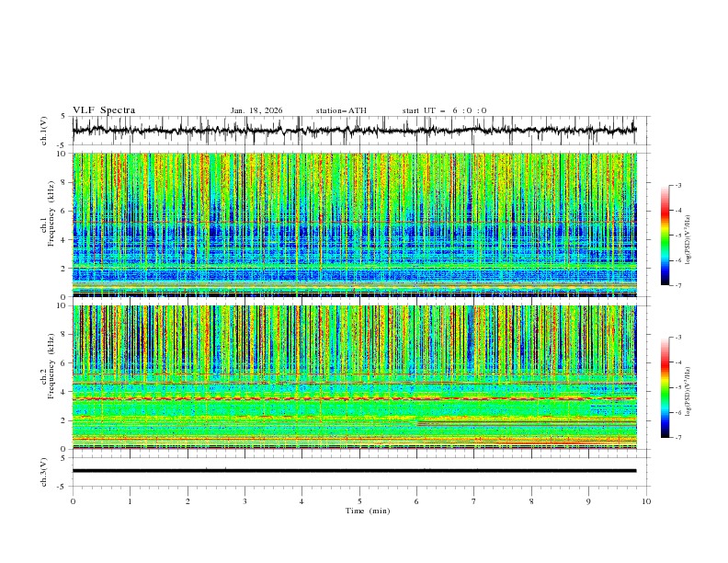Click the time axis tick '5'
The height and width of the screenshot is (563, 728).
[x=359, y=501]
